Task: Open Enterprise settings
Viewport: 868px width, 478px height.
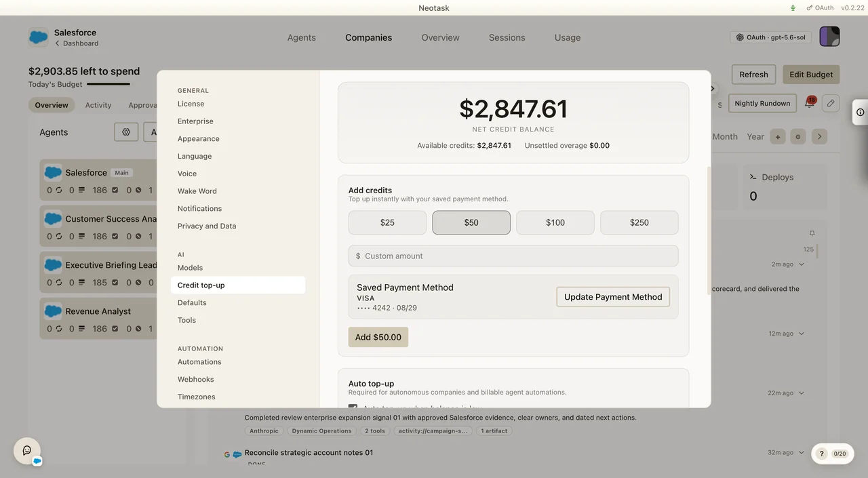Action: click(x=238, y=121)
